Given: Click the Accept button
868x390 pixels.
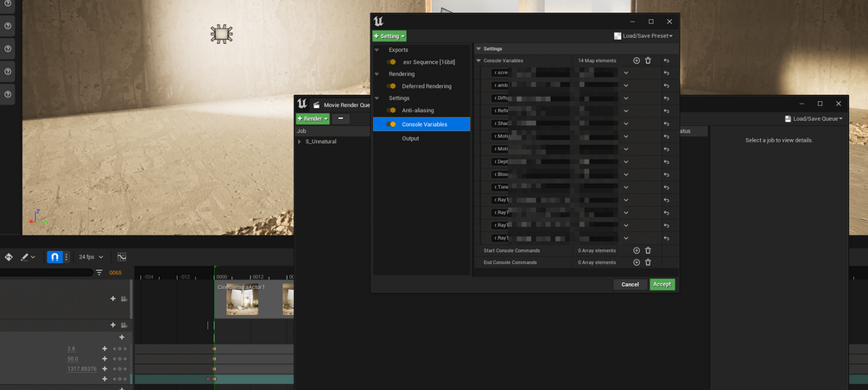Looking at the screenshot, I should point(662,285).
